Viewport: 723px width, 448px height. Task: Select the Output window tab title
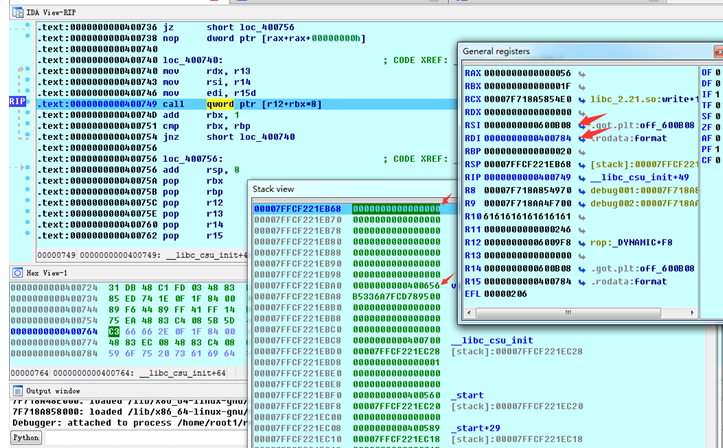(x=53, y=391)
